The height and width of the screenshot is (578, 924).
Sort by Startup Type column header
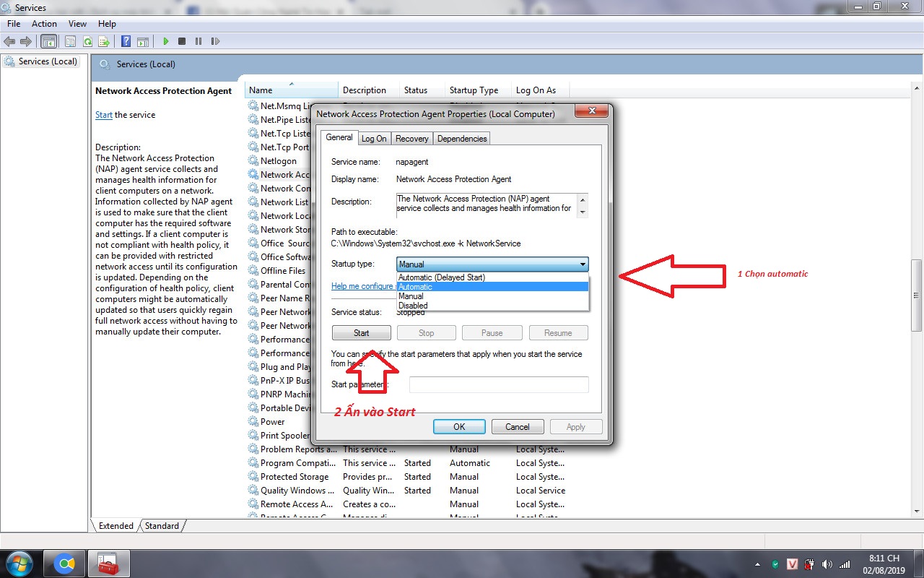[477, 90]
